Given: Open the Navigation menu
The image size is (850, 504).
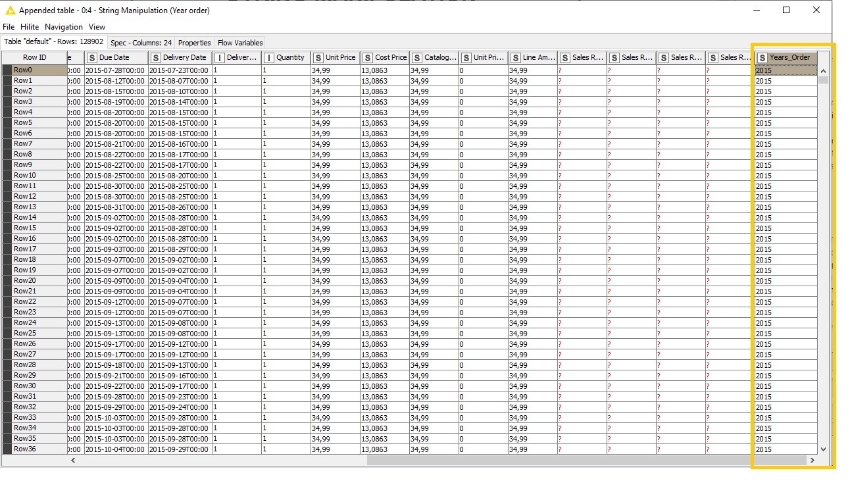Looking at the screenshot, I should [64, 27].
